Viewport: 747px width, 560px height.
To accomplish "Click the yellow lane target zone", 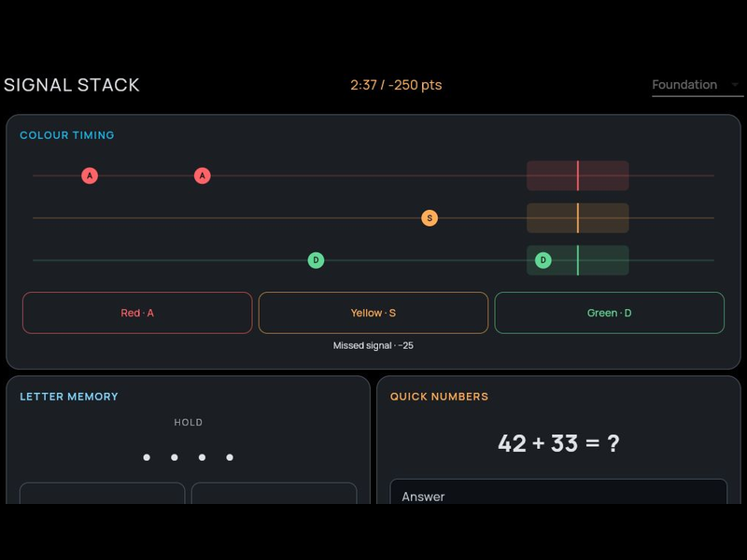I will [x=577, y=218].
